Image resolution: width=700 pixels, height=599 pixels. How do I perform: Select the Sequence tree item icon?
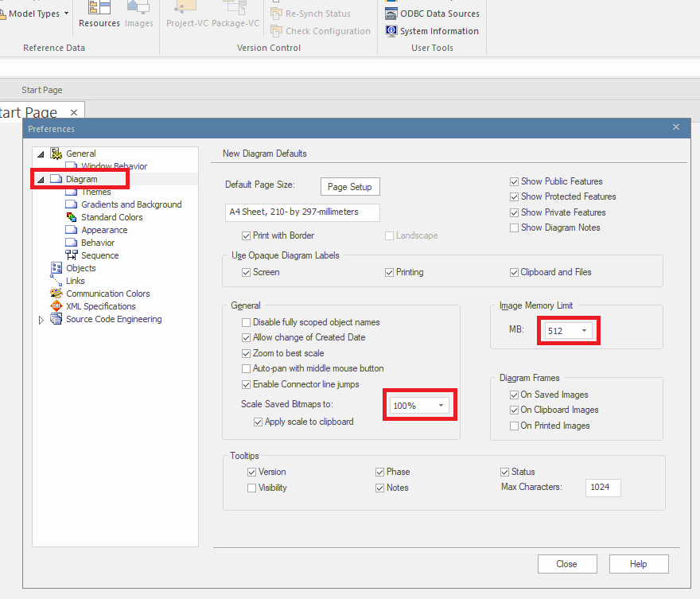[x=72, y=255]
